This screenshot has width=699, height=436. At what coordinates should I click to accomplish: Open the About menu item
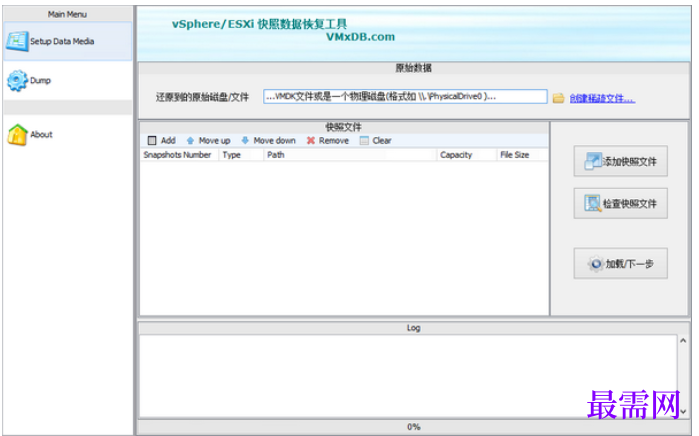tap(67, 135)
